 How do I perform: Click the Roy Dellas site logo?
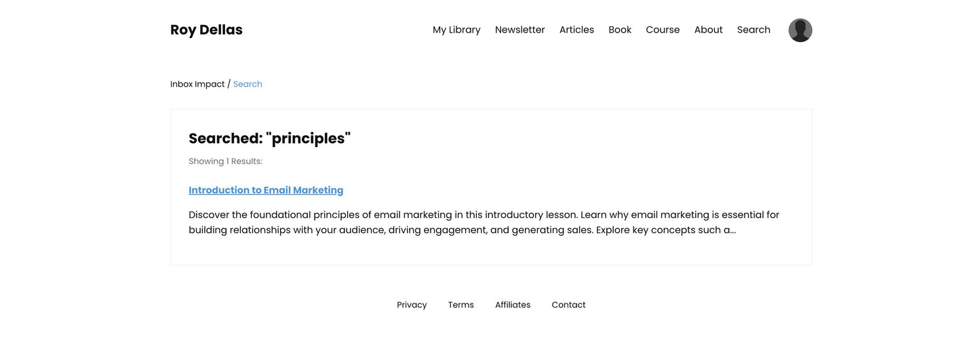[206, 30]
